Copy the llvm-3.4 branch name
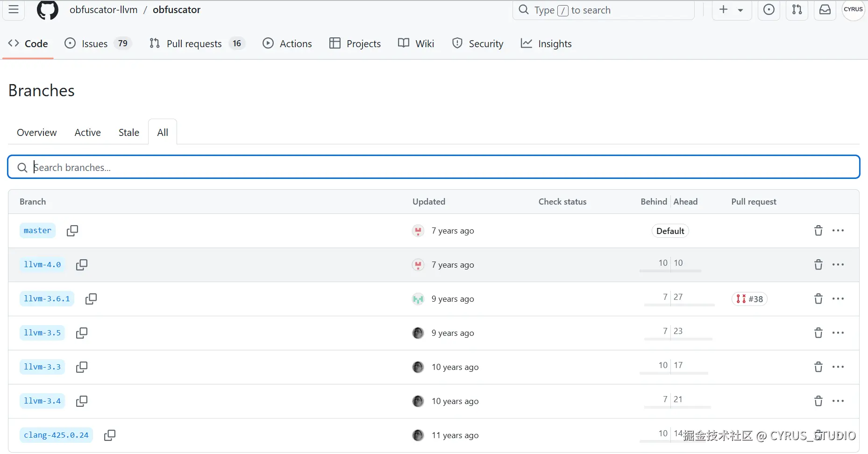 [82, 401]
